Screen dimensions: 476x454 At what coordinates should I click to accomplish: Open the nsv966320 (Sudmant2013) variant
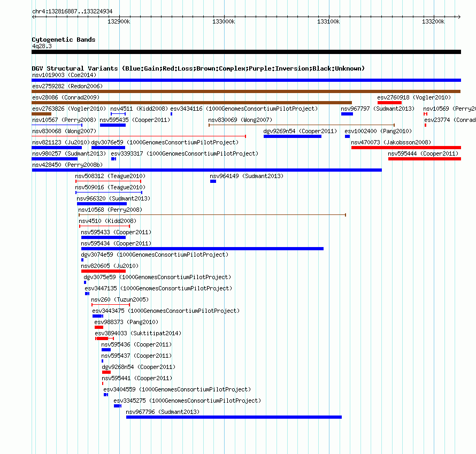[x=113, y=198]
